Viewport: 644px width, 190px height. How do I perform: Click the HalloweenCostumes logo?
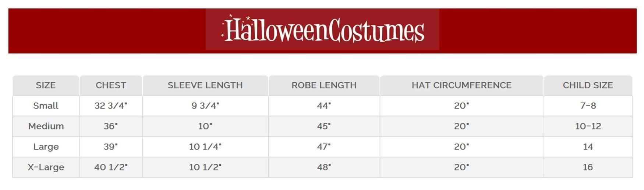[323, 30]
